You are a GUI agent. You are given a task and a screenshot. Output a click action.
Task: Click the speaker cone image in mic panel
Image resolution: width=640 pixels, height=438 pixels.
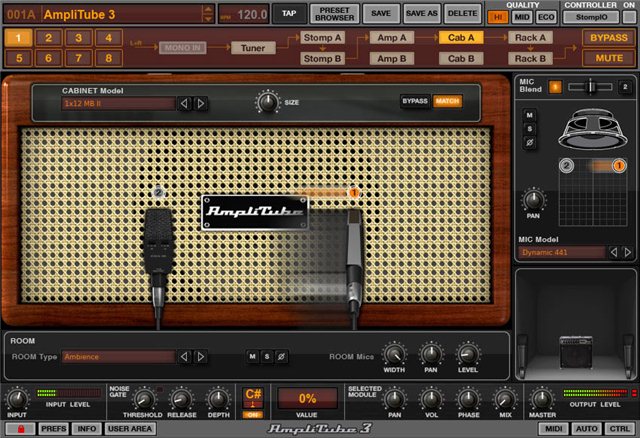tap(592, 129)
